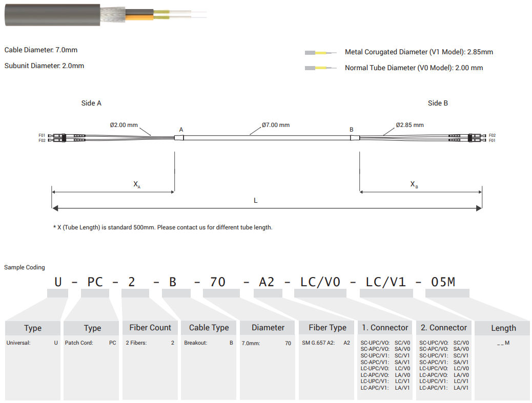Click the Ø2.85 mm tube label
This screenshot has width=532, height=403.
[x=410, y=125]
